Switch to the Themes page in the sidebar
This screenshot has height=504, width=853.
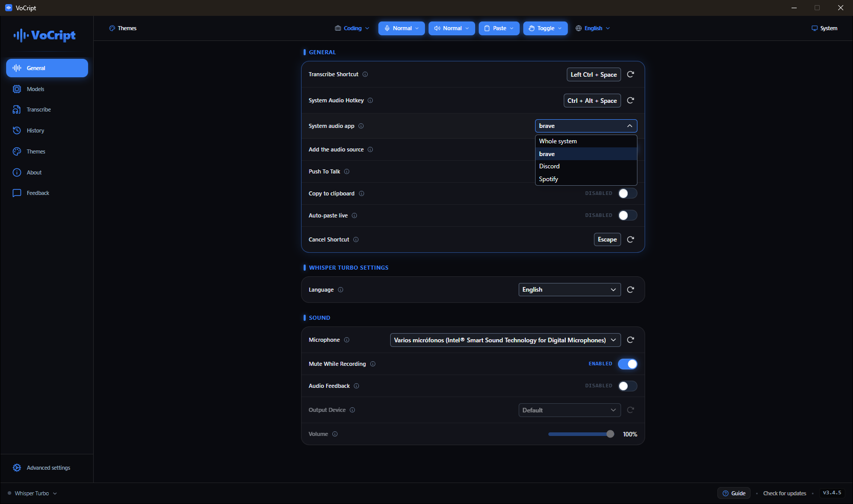click(47, 151)
